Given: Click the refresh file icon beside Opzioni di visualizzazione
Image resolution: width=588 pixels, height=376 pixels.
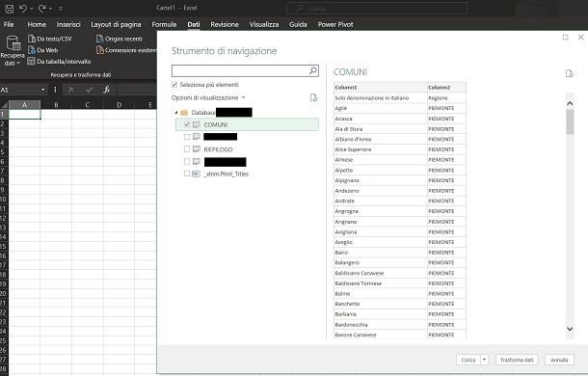Looking at the screenshot, I should click(314, 97).
